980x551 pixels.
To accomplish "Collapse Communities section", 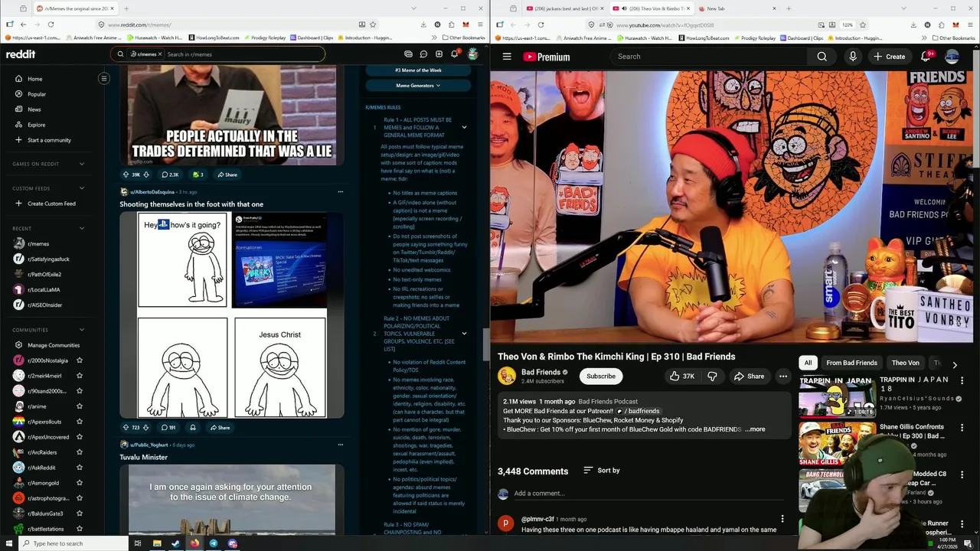I will (82, 330).
